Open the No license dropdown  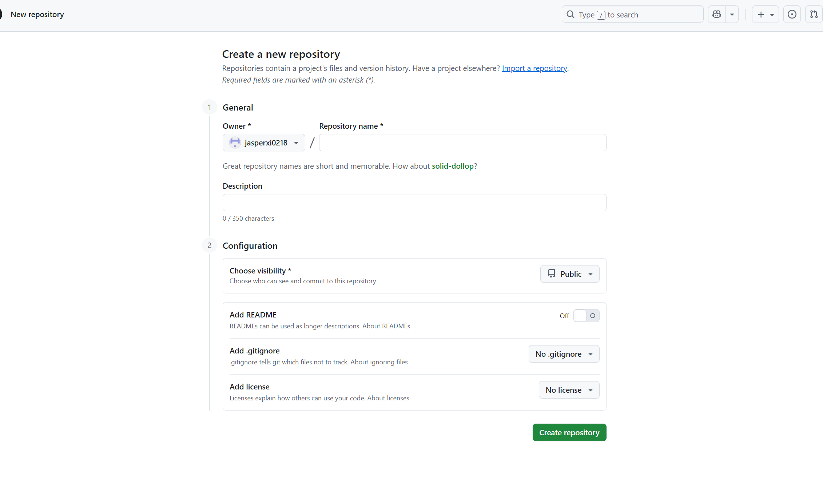(569, 390)
